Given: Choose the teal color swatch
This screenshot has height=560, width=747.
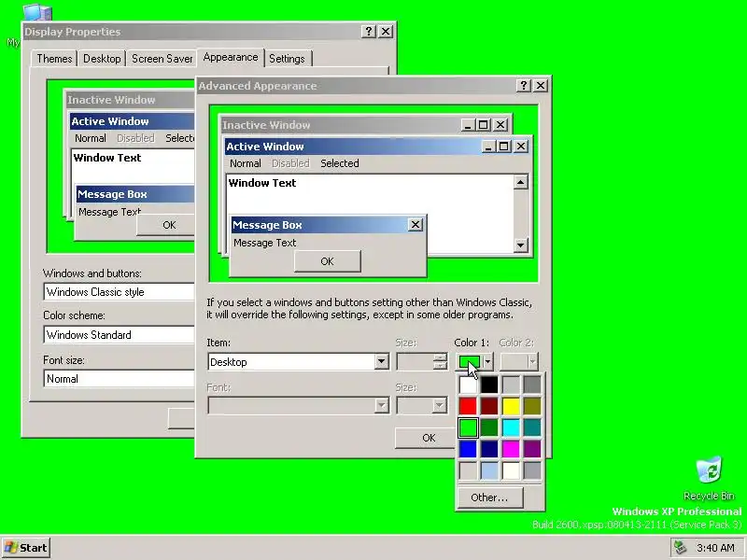Looking at the screenshot, I should pyautogui.click(x=532, y=427).
